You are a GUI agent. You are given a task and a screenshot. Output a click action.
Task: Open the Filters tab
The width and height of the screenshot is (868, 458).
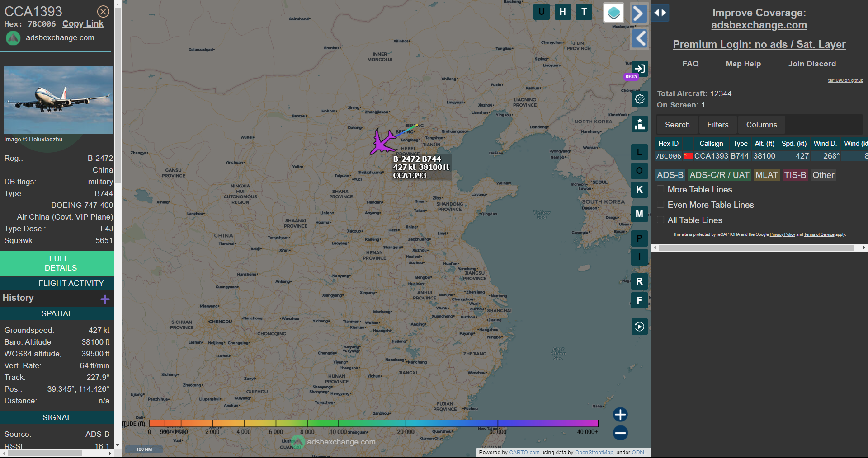718,125
